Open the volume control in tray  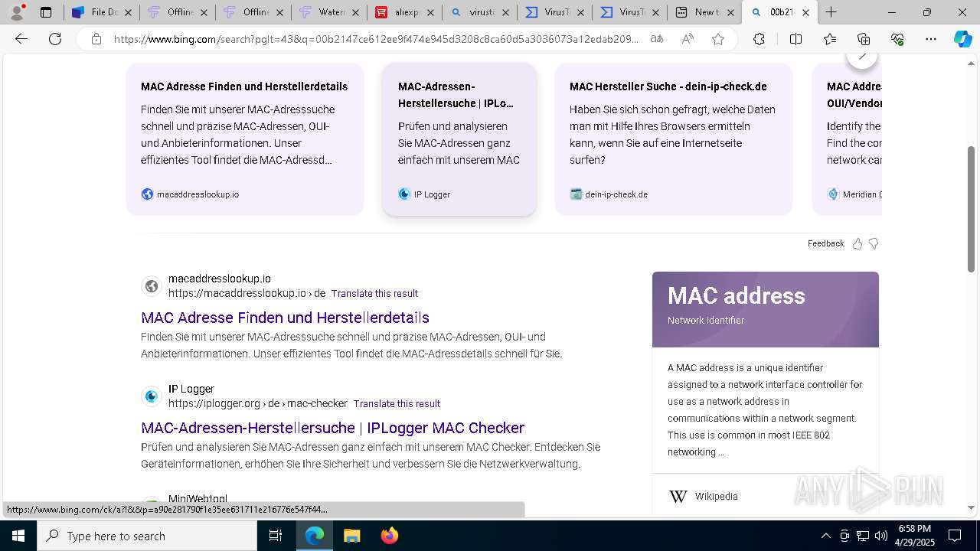[881, 536]
